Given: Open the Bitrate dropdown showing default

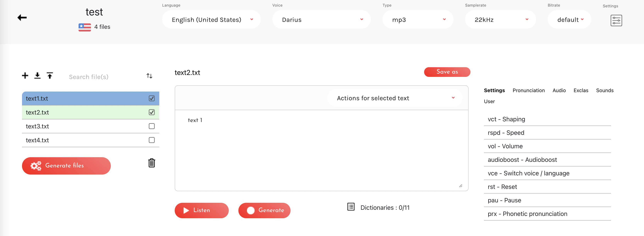Looking at the screenshot, I should (x=569, y=20).
